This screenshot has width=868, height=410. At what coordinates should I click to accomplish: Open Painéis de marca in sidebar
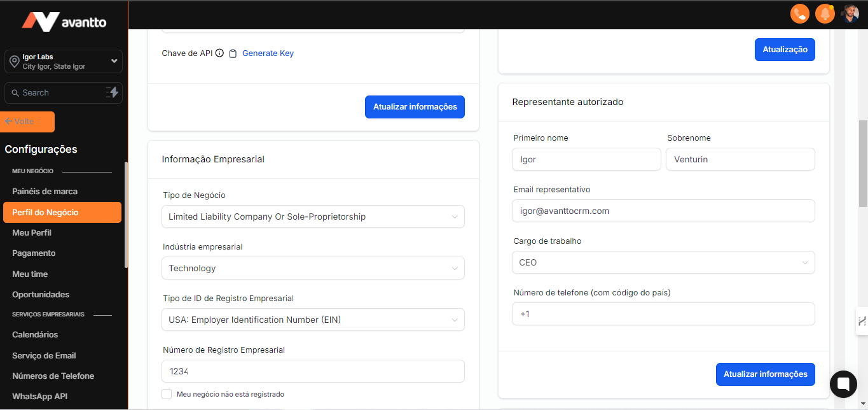point(45,191)
